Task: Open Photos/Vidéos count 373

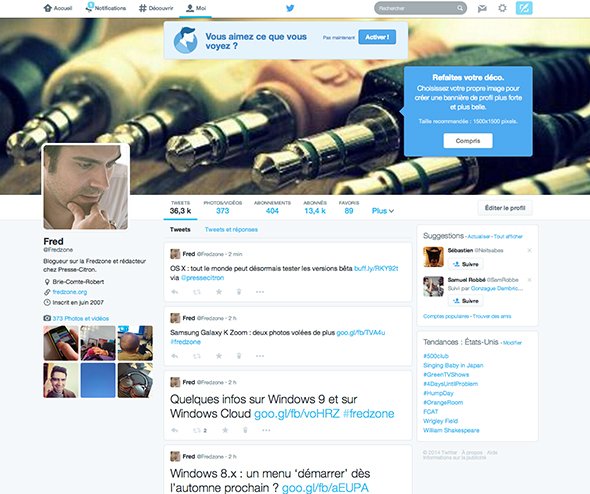Action: (x=222, y=208)
